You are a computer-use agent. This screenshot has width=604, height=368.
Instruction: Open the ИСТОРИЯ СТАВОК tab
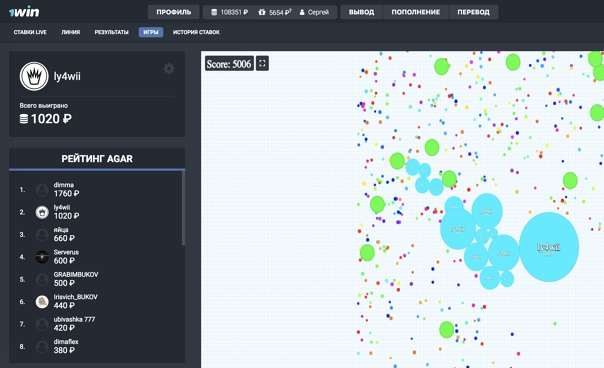click(196, 32)
